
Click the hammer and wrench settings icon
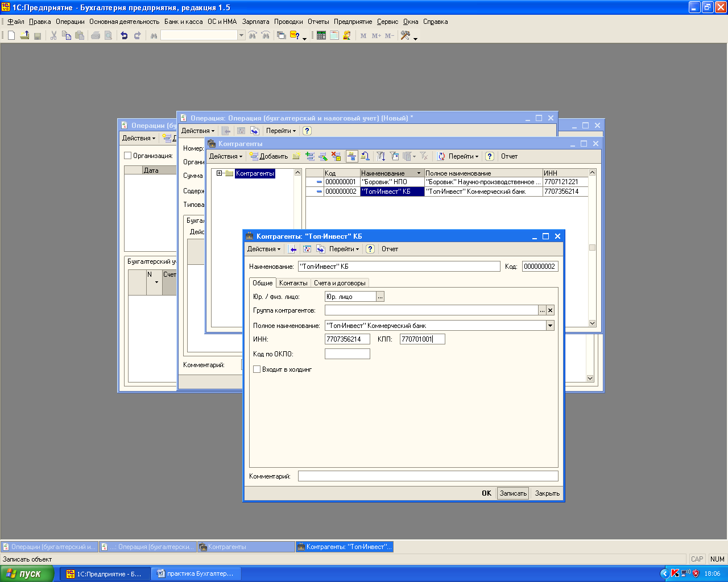pyautogui.click(x=406, y=35)
